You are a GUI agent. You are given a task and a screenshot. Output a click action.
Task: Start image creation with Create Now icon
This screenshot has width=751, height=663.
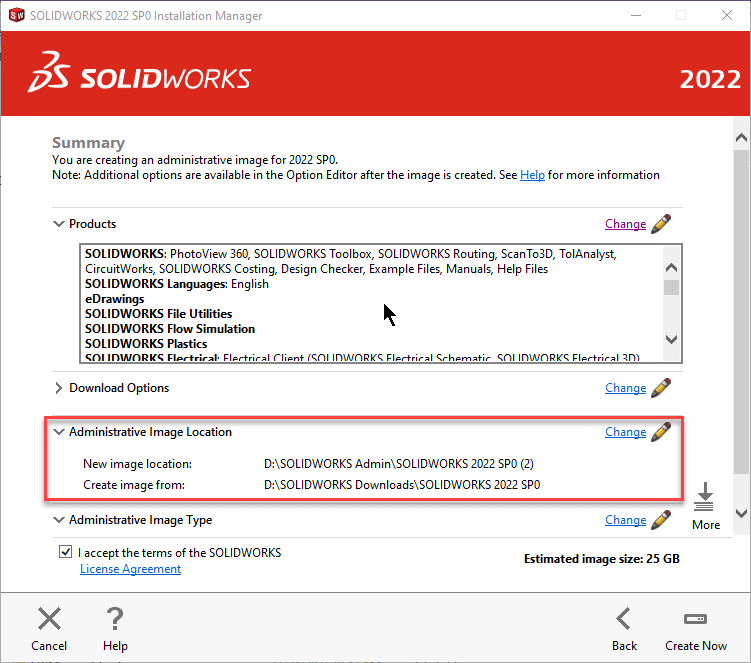tap(695, 619)
